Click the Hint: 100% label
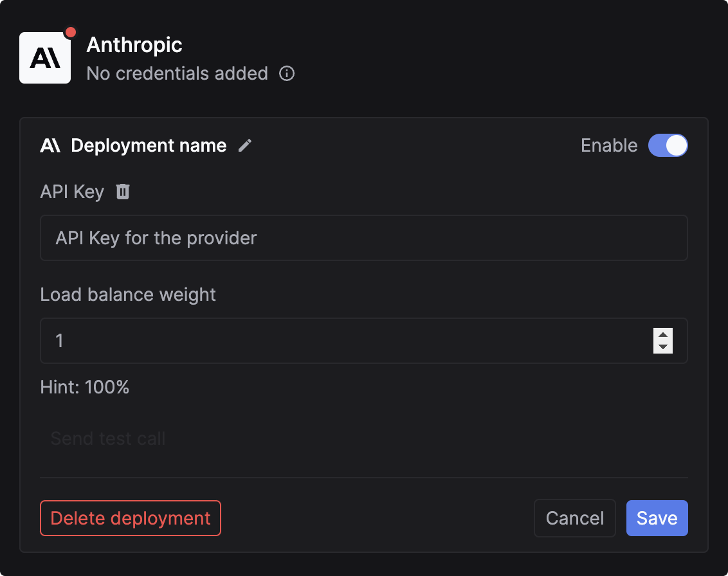Viewport: 728px width, 576px height. [x=84, y=387]
